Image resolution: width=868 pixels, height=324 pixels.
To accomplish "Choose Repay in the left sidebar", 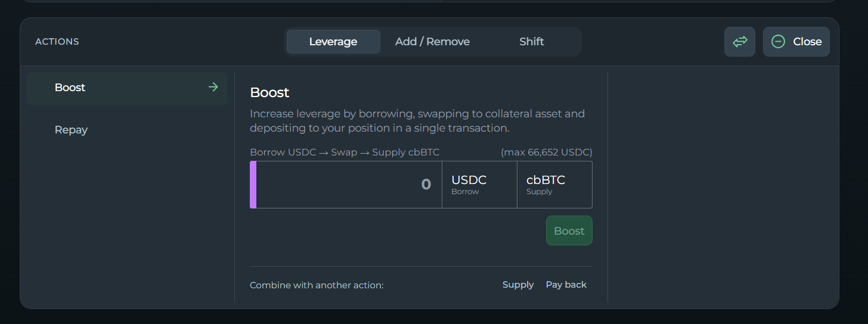I will [71, 130].
